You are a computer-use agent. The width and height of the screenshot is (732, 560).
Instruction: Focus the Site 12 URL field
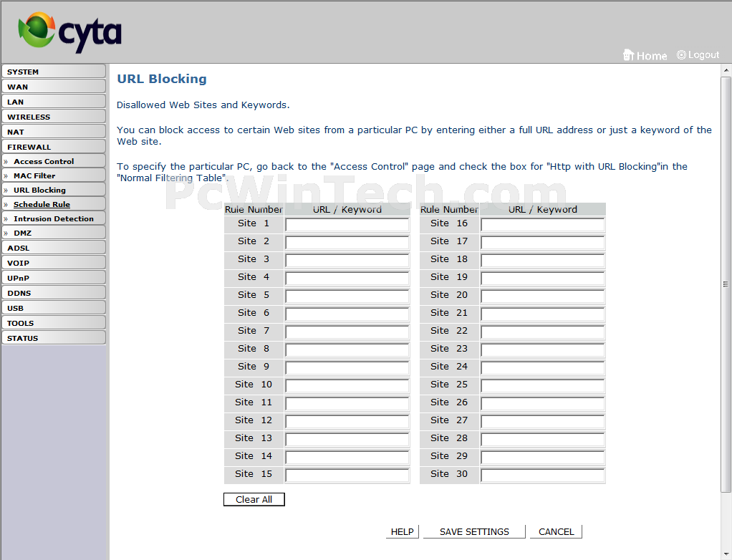(x=347, y=423)
